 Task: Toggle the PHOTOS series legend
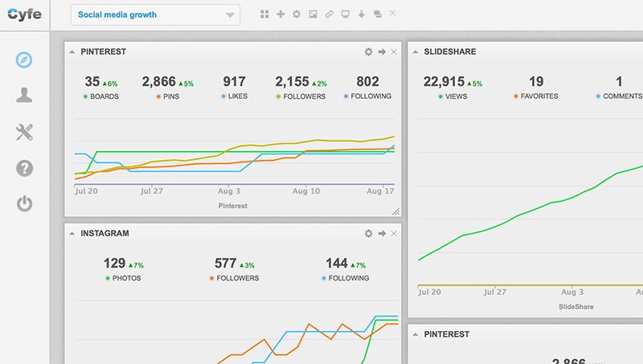pos(123,278)
